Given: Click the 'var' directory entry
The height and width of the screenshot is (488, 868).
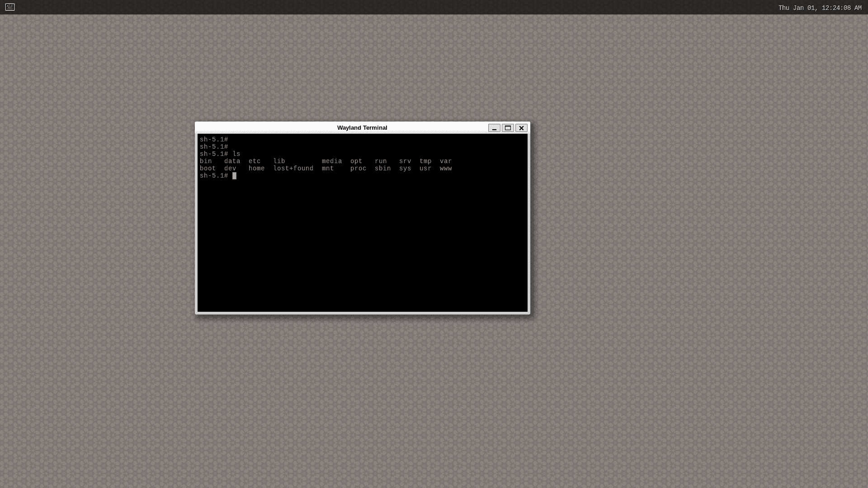Looking at the screenshot, I should [x=446, y=161].
